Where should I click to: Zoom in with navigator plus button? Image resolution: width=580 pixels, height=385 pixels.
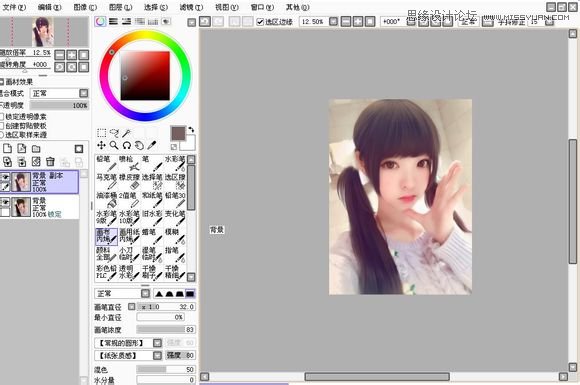click(72, 55)
